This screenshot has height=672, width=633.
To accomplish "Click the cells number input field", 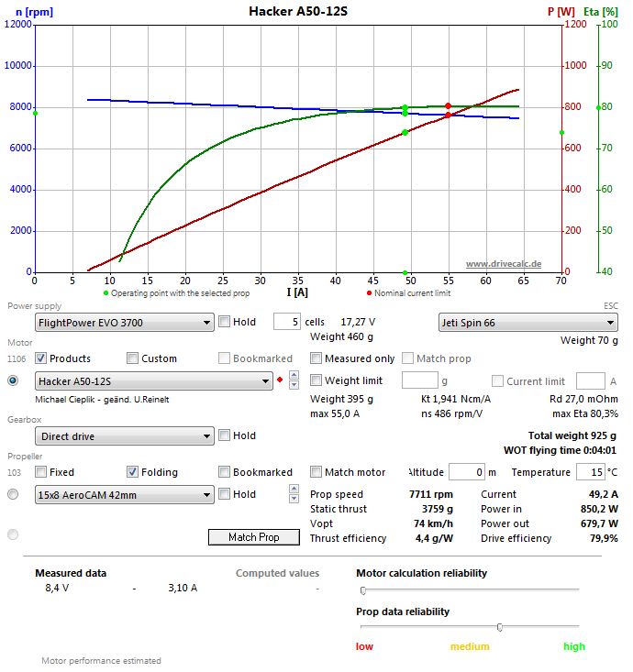I will click(x=286, y=322).
